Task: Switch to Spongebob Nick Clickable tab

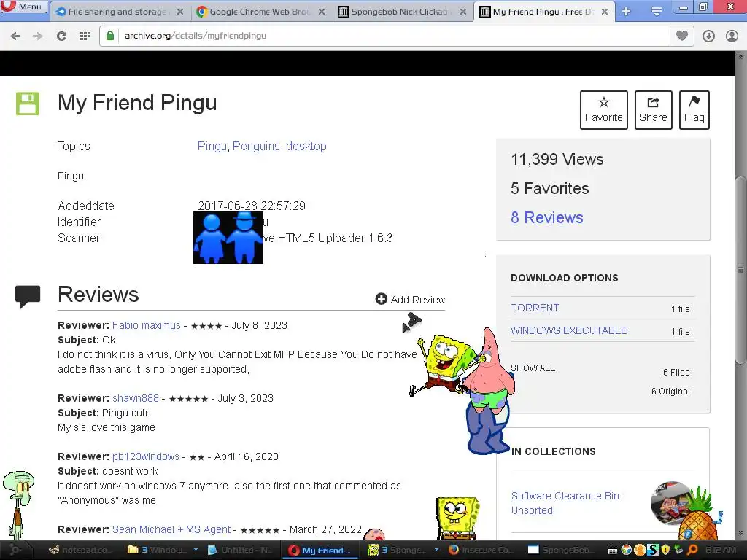Action: click(x=403, y=12)
